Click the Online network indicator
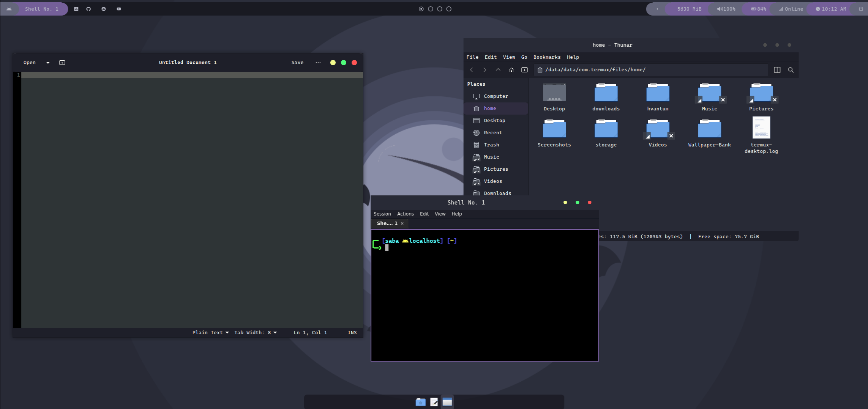Screen dimensions: 868x409 pos(791,9)
